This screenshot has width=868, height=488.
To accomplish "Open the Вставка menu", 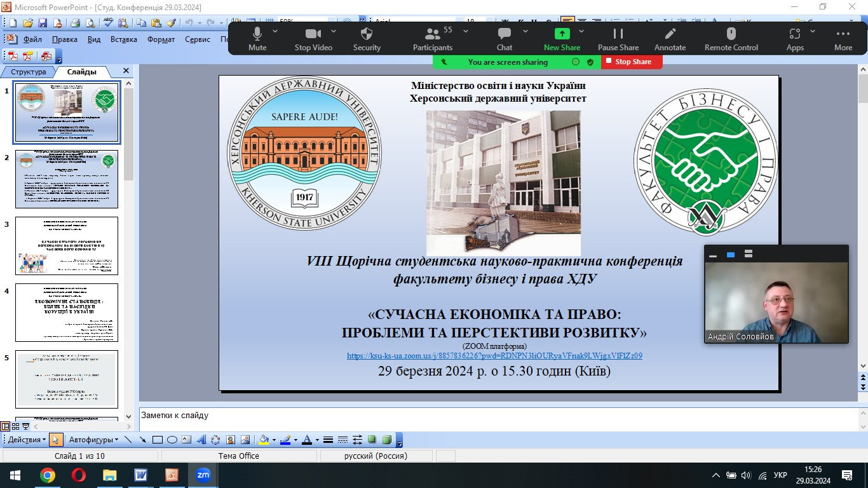I will (124, 39).
